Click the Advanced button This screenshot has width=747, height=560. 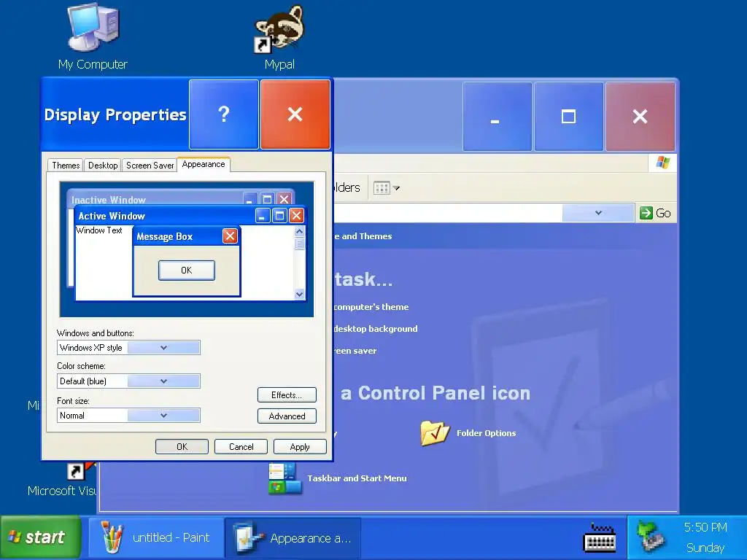[287, 416]
